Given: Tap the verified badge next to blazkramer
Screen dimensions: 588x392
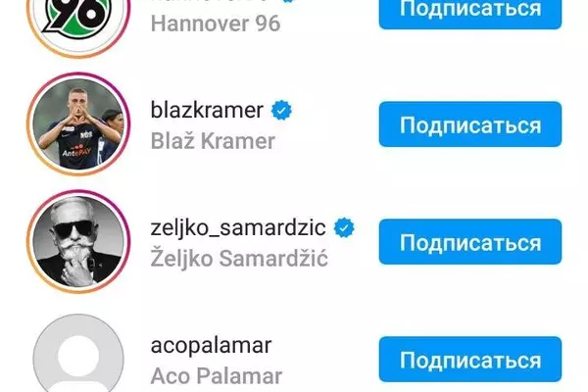Looking at the screenshot, I should coord(281,111).
